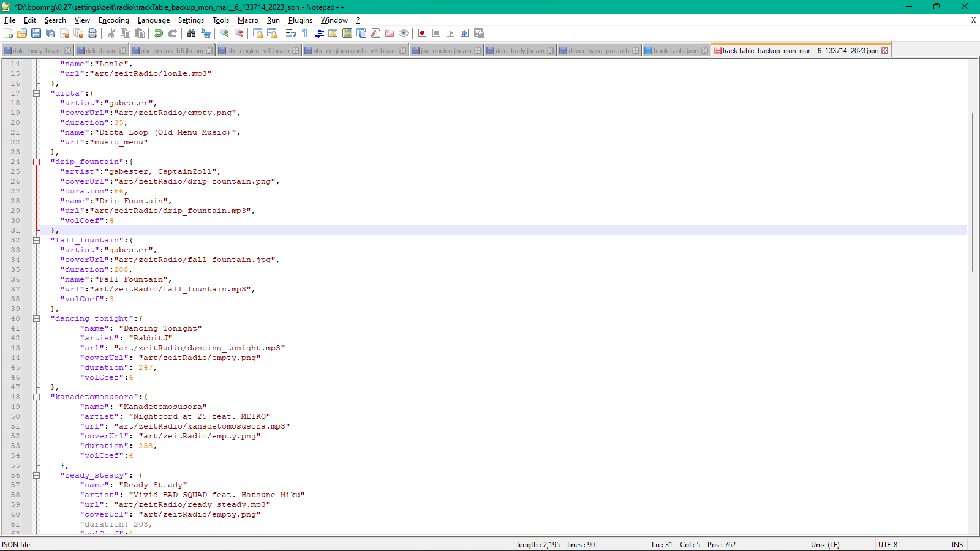980x551 pixels.
Task: Open the Folder as Workspace icon
Action: pyautogui.click(x=390, y=33)
